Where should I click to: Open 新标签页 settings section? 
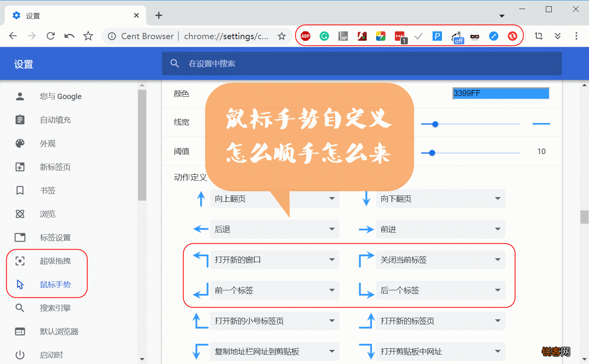coord(55,167)
